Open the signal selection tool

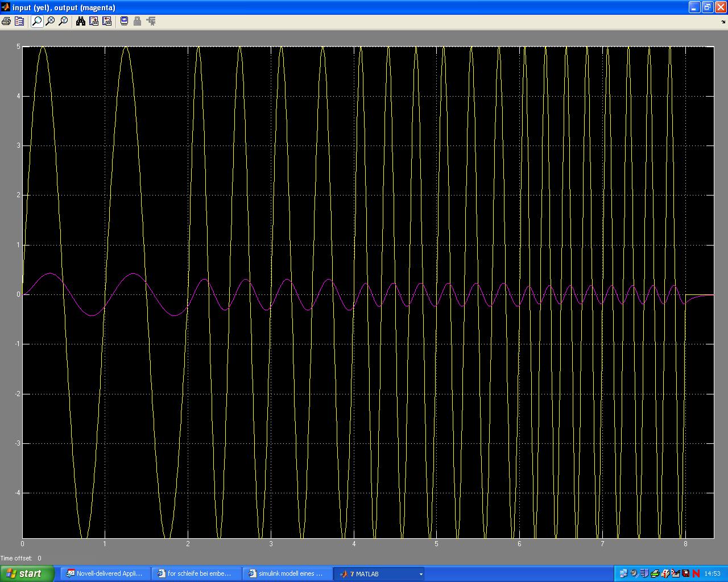pos(151,21)
